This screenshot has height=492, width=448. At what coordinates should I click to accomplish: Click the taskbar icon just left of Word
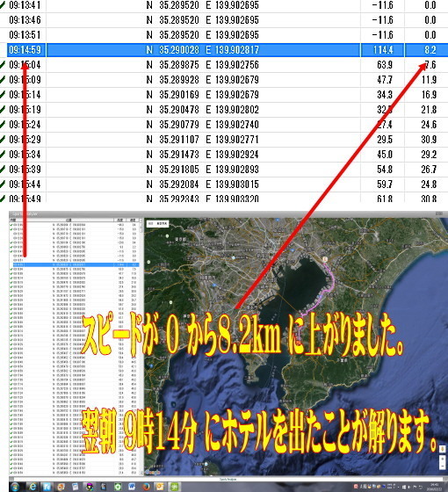[118, 487]
